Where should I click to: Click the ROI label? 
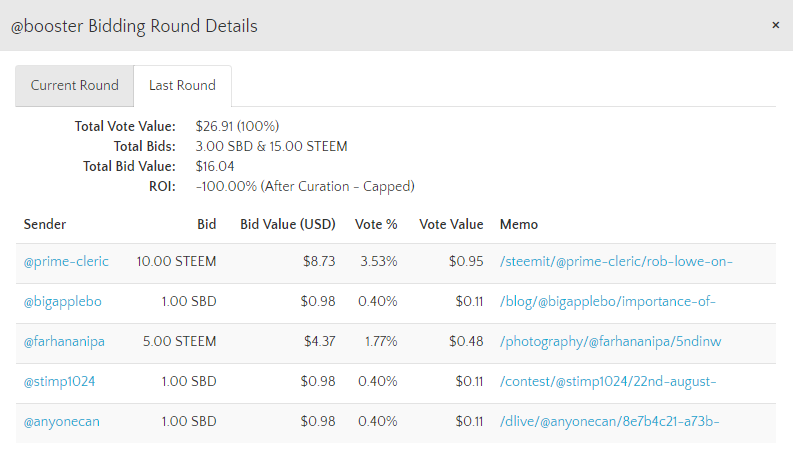click(x=162, y=187)
